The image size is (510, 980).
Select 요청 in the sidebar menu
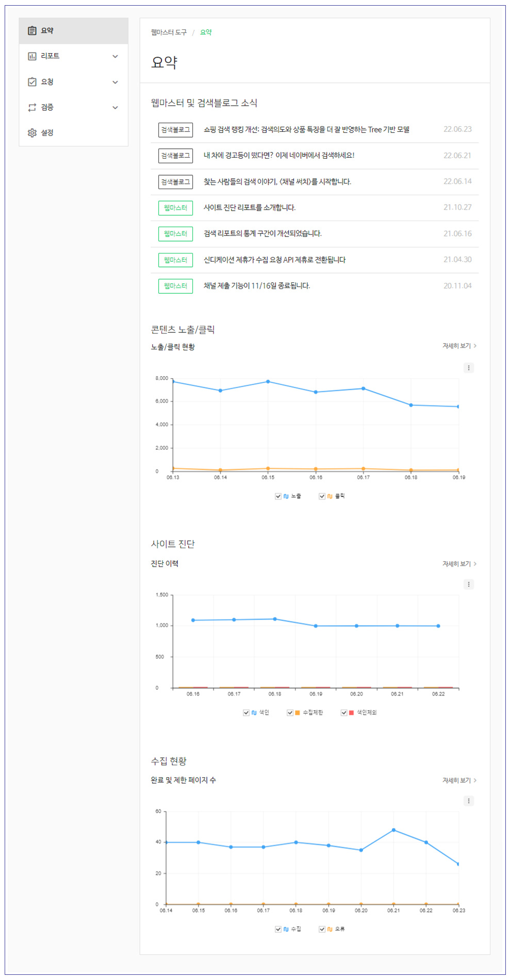(73, 82)
